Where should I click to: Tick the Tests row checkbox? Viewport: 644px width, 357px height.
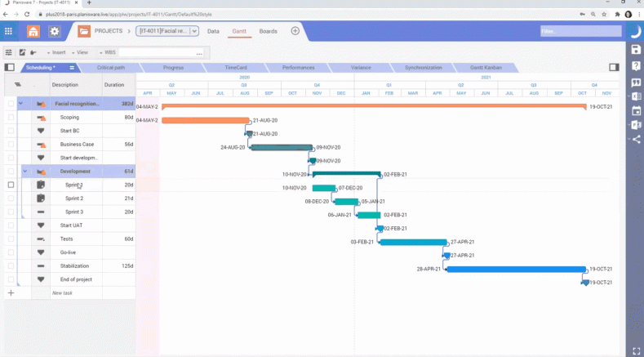[11, 239]
